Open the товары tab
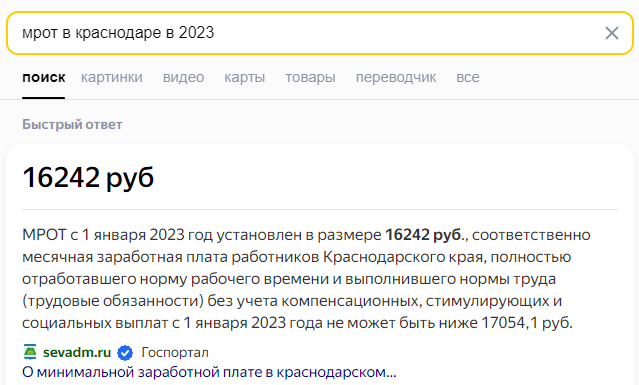Viewport: 639px width, 385px height. [x=310, y=77]
